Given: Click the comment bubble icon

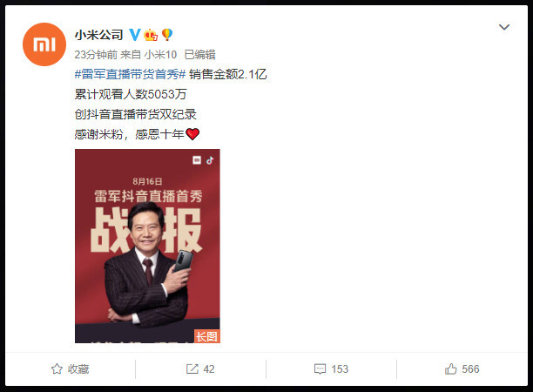Looking at the screenshot, I should [320, 368].
